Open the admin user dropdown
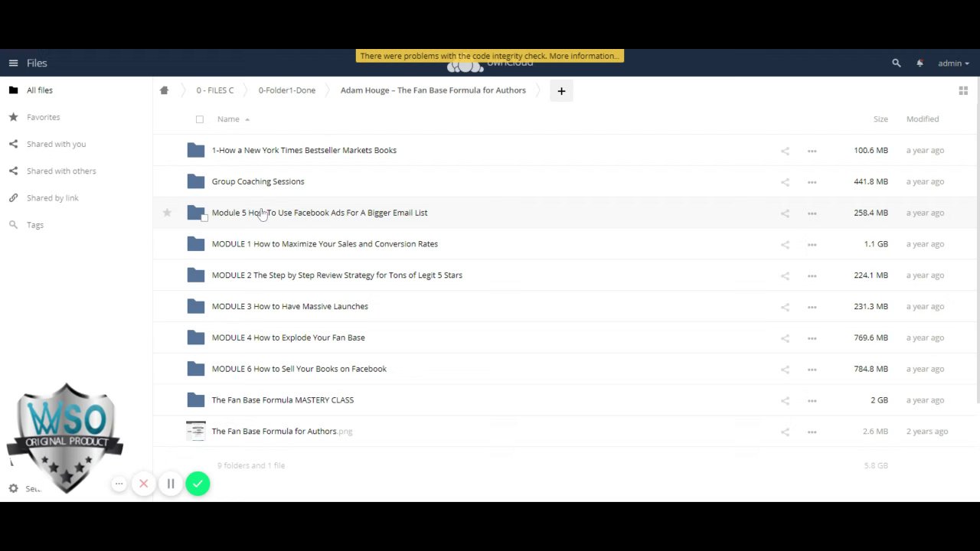The height and width of the screenshot is (551, 980). [953, 64]
